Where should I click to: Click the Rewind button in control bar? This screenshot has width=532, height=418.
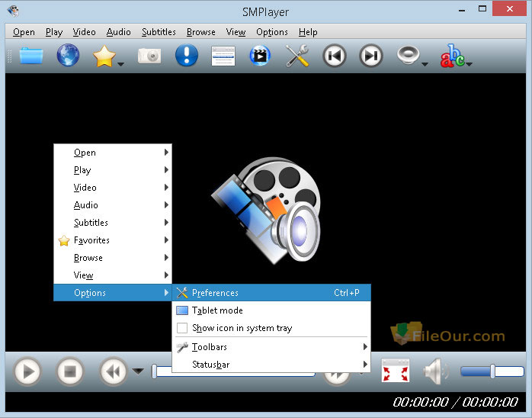coord(114,371)
